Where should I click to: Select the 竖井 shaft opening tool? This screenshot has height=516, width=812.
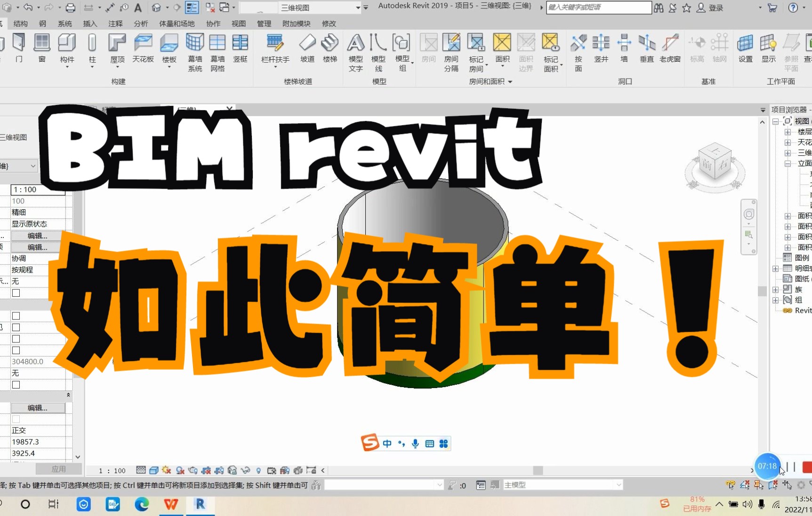[x=601, y=48]
